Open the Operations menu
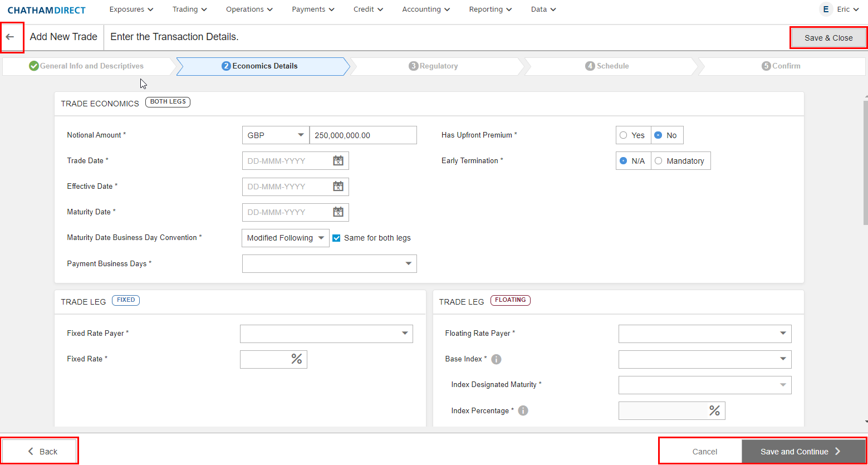 click(249, 9)
